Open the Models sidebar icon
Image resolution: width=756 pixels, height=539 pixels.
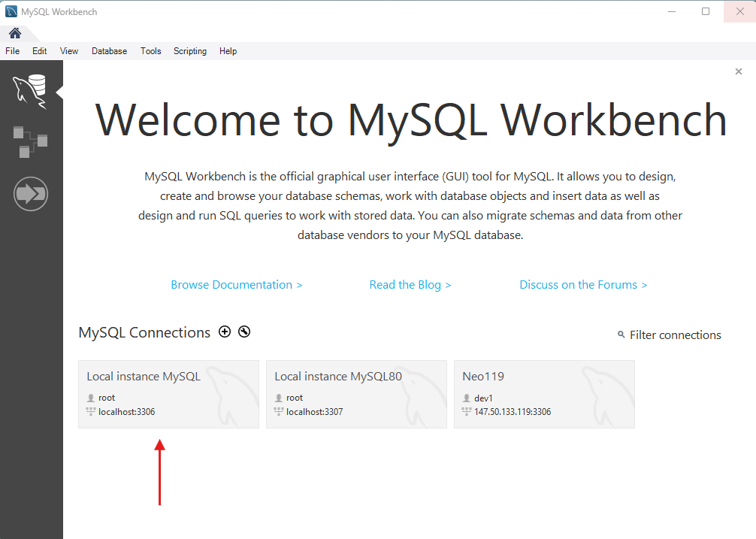pos(30,141)
